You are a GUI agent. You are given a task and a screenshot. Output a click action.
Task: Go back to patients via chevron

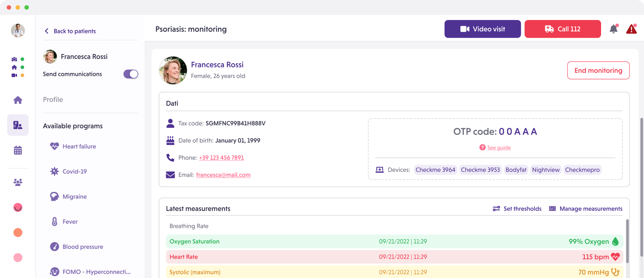click(47, 31)
